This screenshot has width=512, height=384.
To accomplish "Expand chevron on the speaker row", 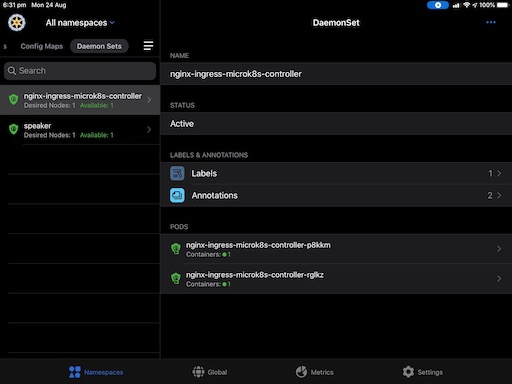I will [x=149, y=130].
